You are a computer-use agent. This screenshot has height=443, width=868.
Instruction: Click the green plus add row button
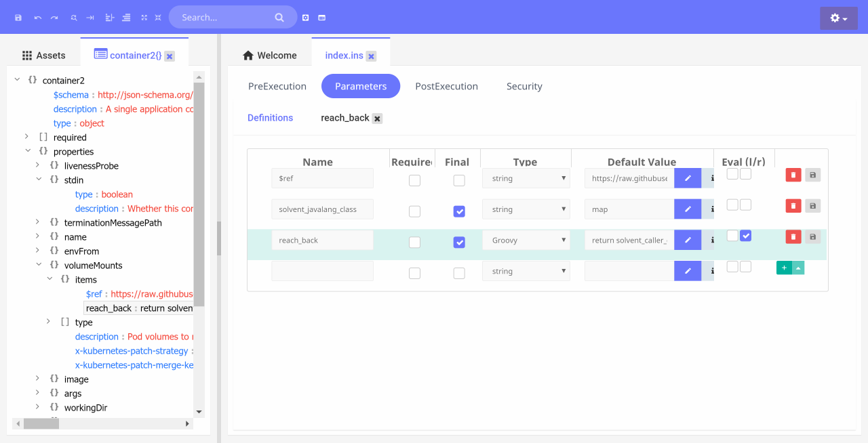784,268
